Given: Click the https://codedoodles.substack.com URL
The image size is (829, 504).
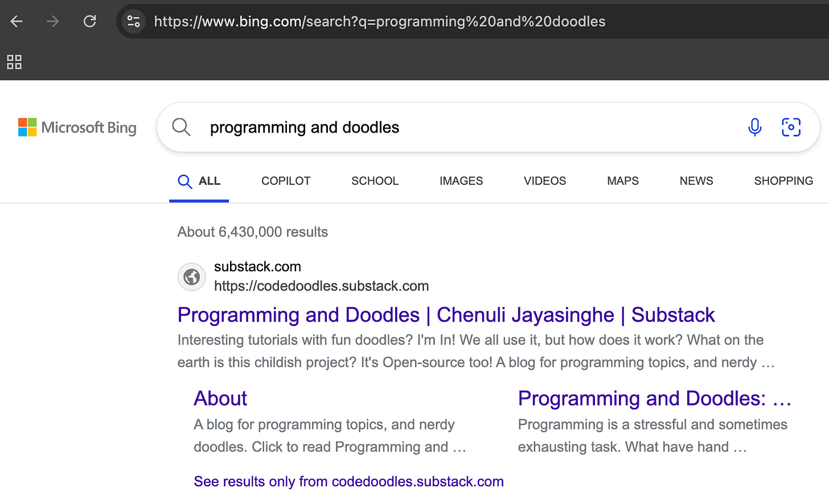Looking at the screenshot, I should pyautogui.click(x=321, y=286).
